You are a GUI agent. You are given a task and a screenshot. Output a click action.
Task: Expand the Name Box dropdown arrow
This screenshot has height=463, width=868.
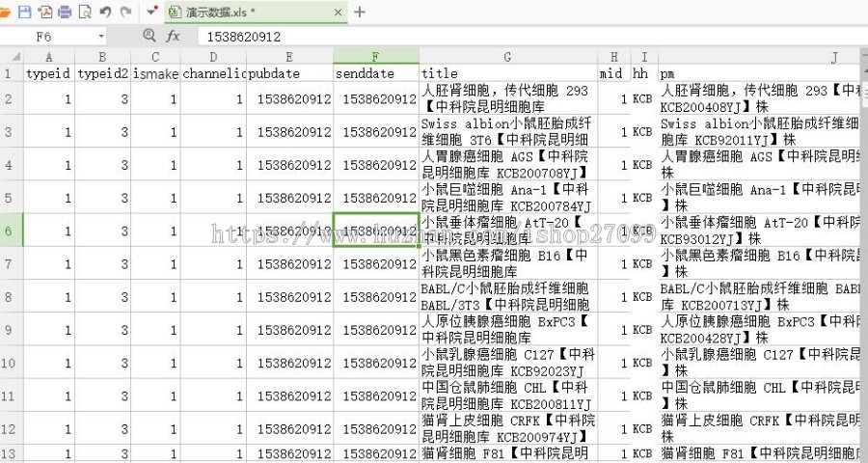[x=101, y=37]
